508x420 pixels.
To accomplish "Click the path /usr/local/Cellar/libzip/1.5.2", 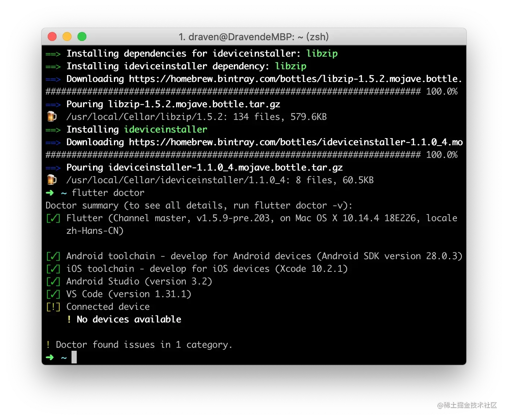I will click(145, 117).
